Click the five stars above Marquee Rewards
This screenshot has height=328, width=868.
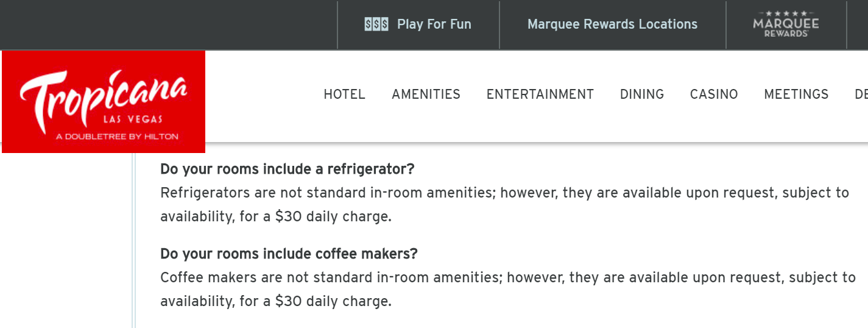click(x=786, y=13)
